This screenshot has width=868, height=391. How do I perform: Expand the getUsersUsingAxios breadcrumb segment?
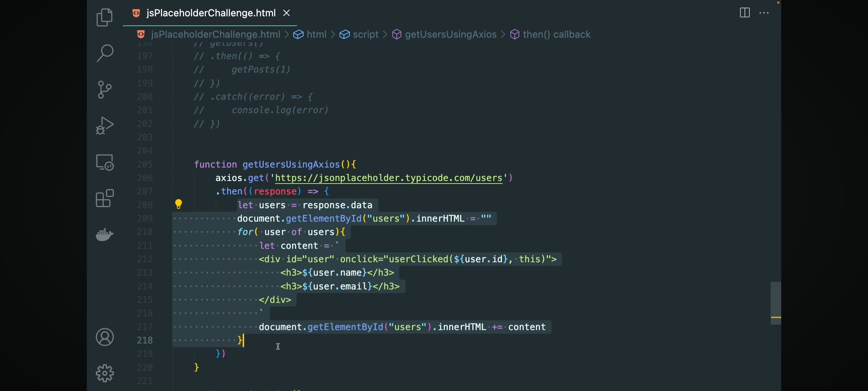[450, 34]
